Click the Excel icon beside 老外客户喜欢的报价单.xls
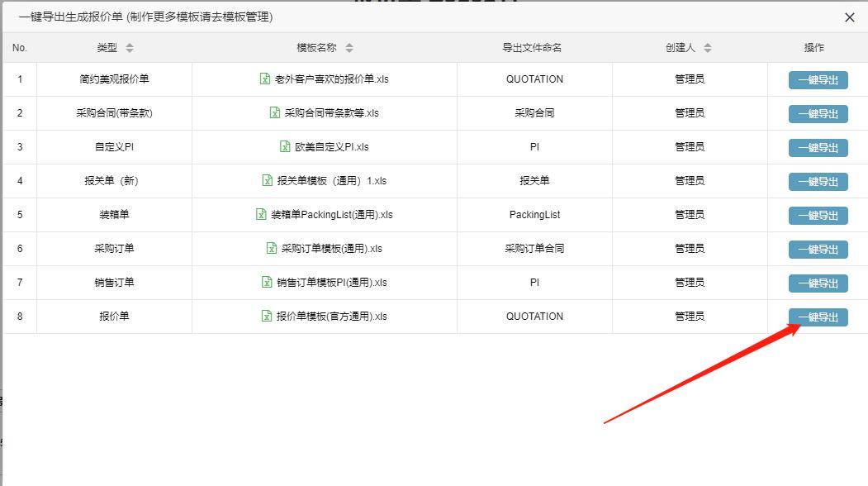Viewport: 868px width, 486px height. click(263, 79)
